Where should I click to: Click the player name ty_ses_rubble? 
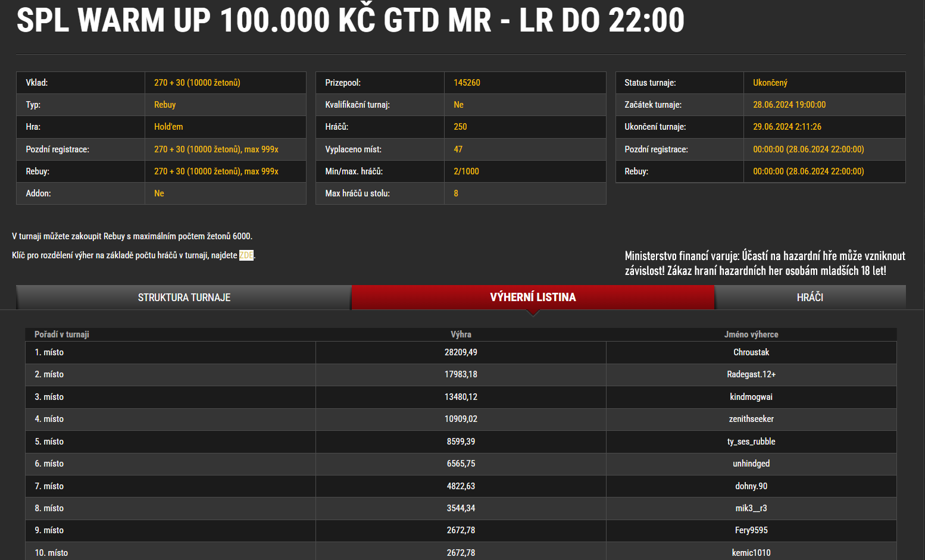pyautogui.click(x=751, y=442)
